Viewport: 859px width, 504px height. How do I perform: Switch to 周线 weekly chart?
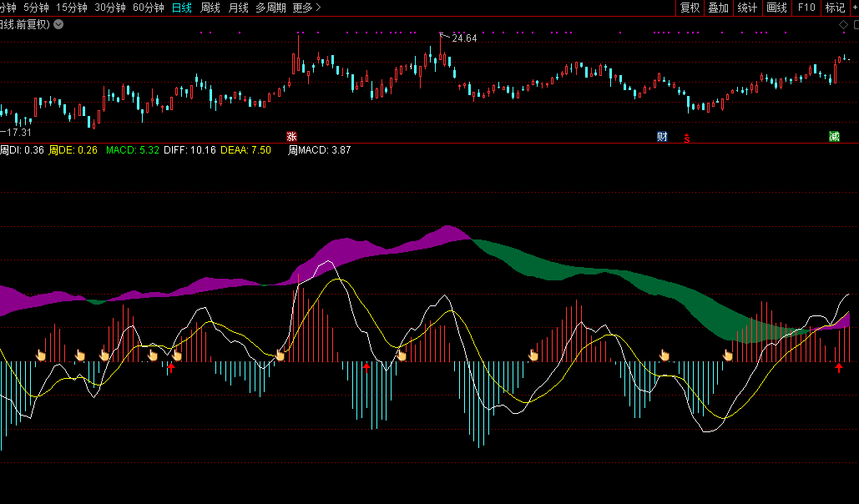(x=210, y=8)
